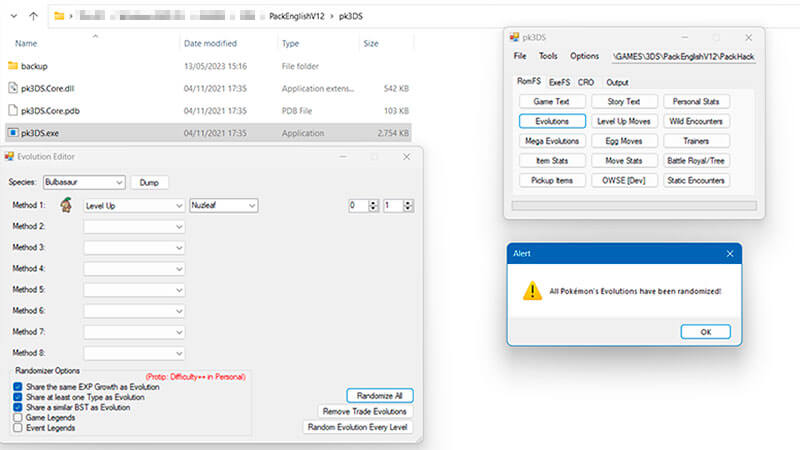Click the up arrow navigation icon

tap(34, 15)
